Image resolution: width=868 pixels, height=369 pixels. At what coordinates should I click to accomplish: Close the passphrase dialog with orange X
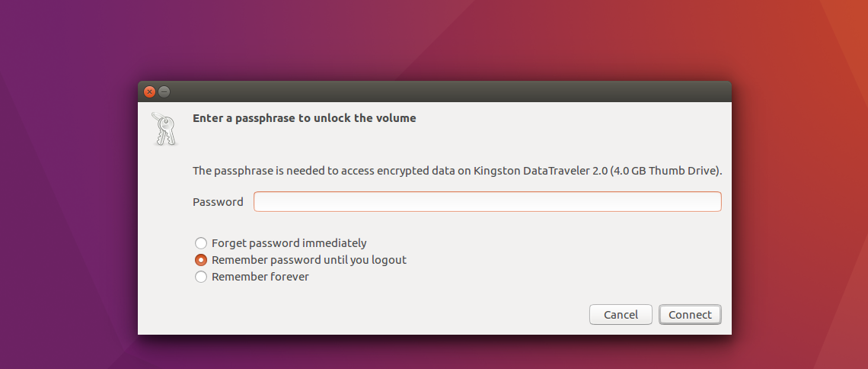click(x=149, y=92)
